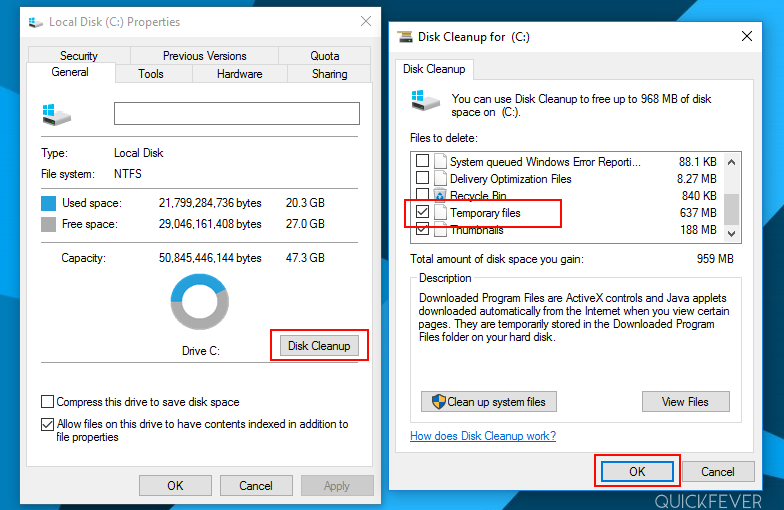Click OK in Local Disk Properties
The height and width of the screenshot is (510, 784).
point(175,486)
